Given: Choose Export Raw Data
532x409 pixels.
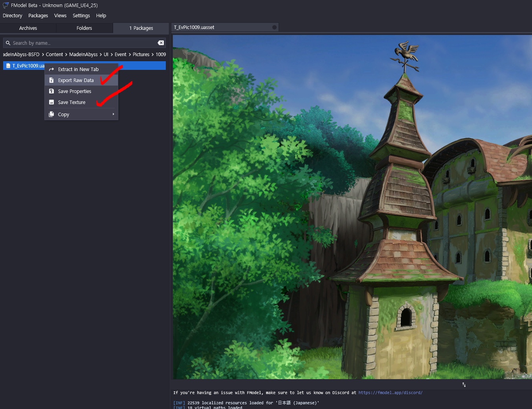Looking at the screenshot, I should tap(81, 80).
